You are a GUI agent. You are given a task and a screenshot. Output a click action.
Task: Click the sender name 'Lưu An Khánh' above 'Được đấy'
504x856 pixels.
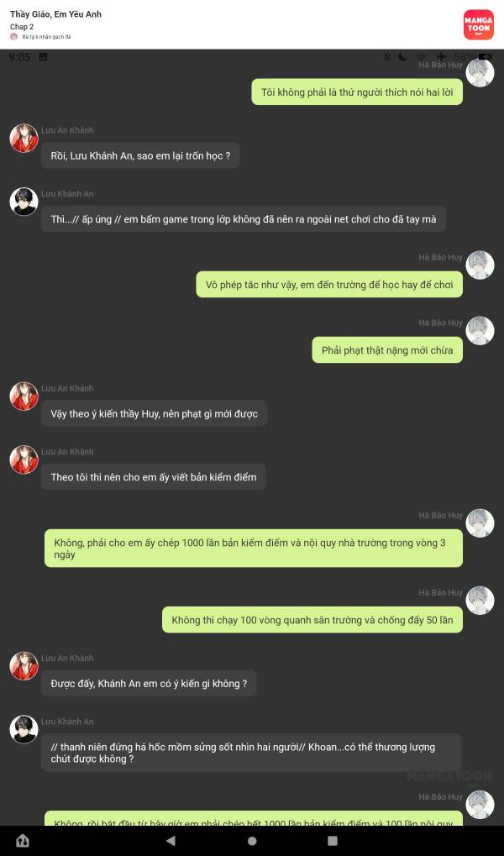(68, 658)
